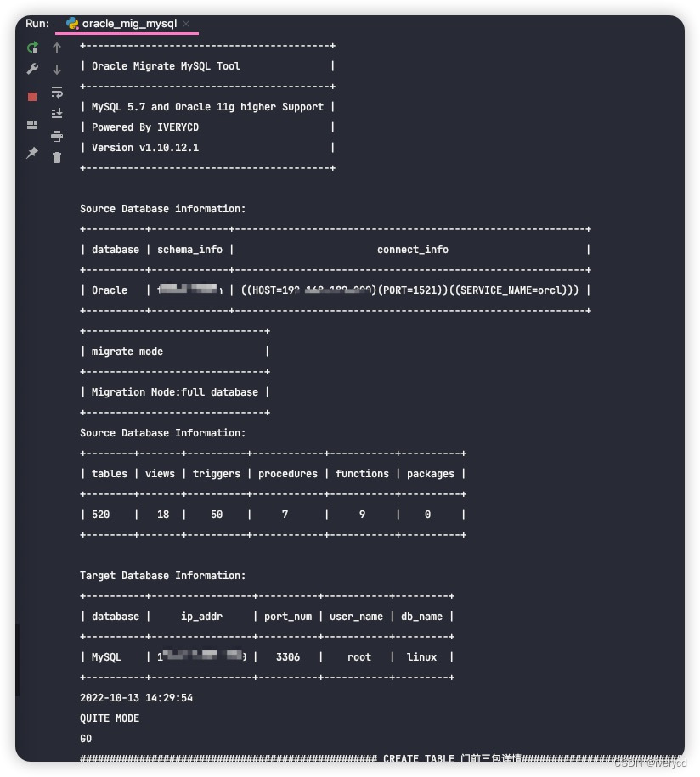Click 'Target Database Information:' heading
Viewport: 700px width, 777px height.
point(162,575)
